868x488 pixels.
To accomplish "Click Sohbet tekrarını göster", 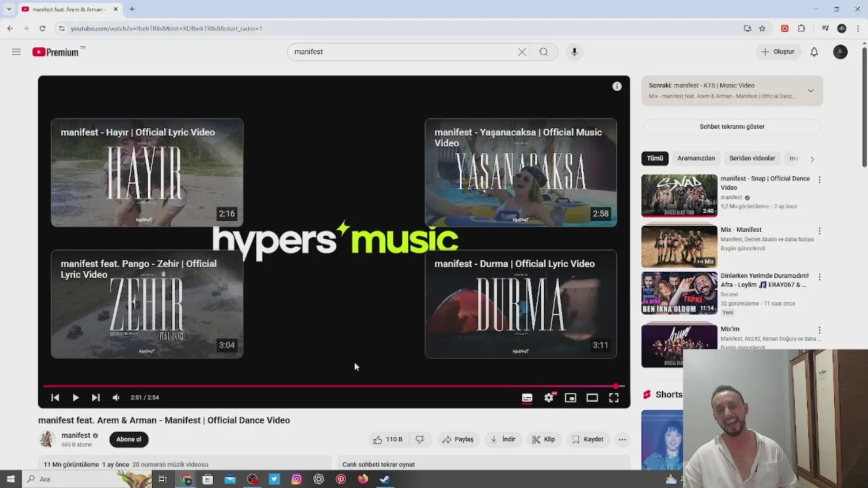I will 732,127.
